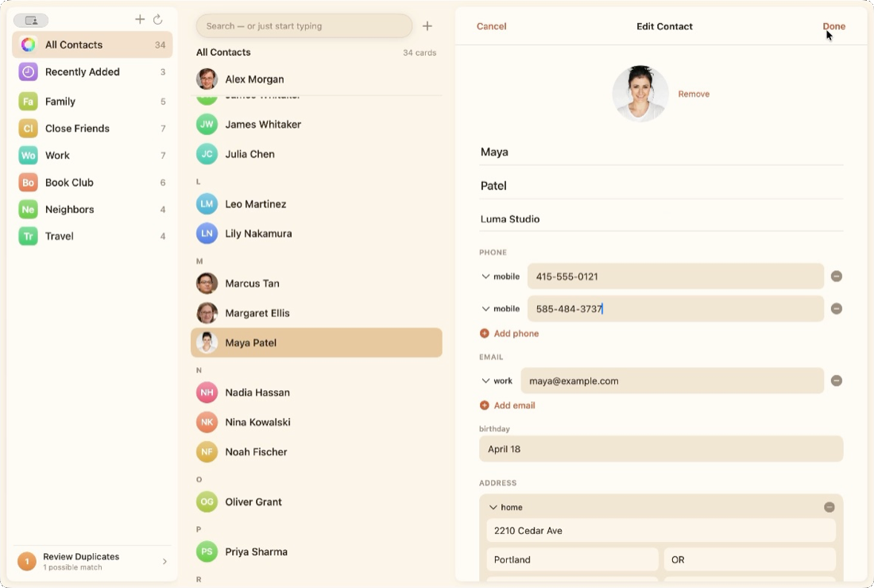Expand Review Duplicates with the chevron

164,561
